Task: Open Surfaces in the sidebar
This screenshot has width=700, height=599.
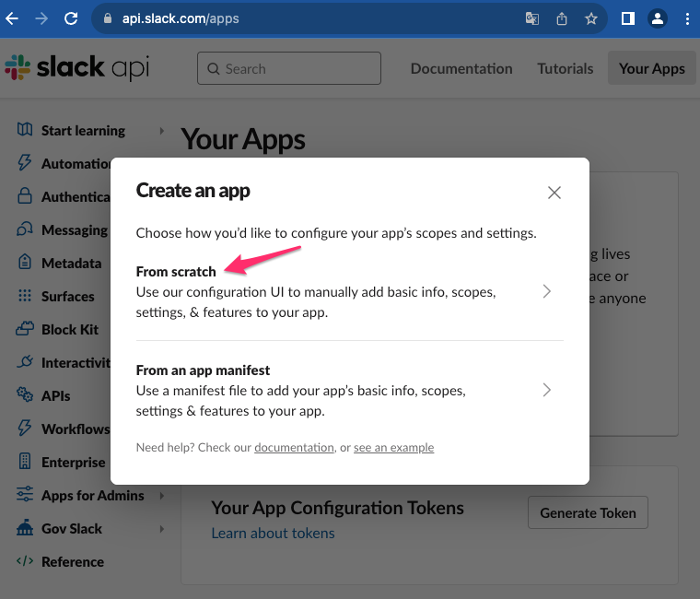Action: coord(68,297)
